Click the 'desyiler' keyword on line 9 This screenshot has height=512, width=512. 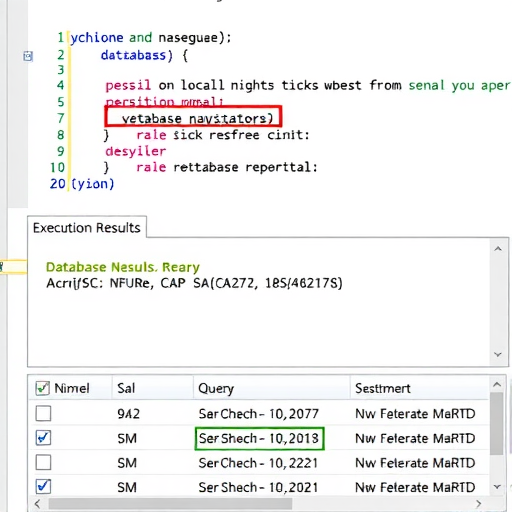(x=136, y=151)
